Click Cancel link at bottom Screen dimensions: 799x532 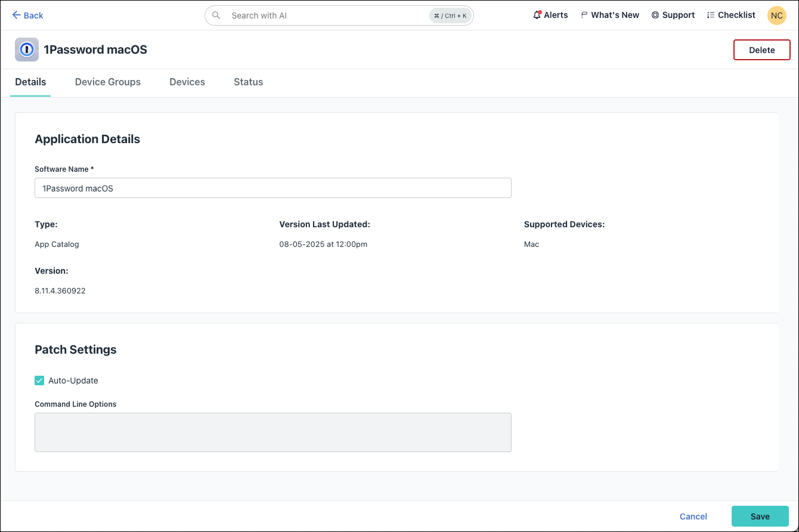pyautogui.click(x=693, y=516)
